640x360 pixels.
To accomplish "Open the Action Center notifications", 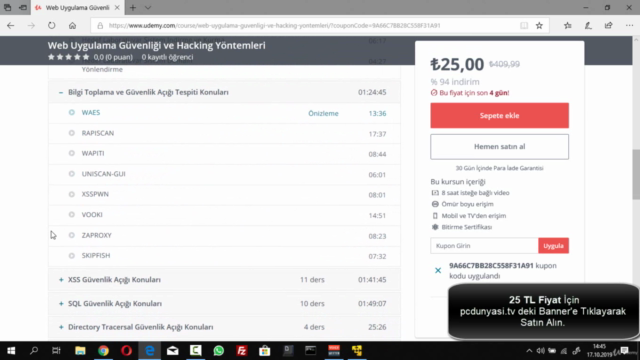I will point(625,351).
